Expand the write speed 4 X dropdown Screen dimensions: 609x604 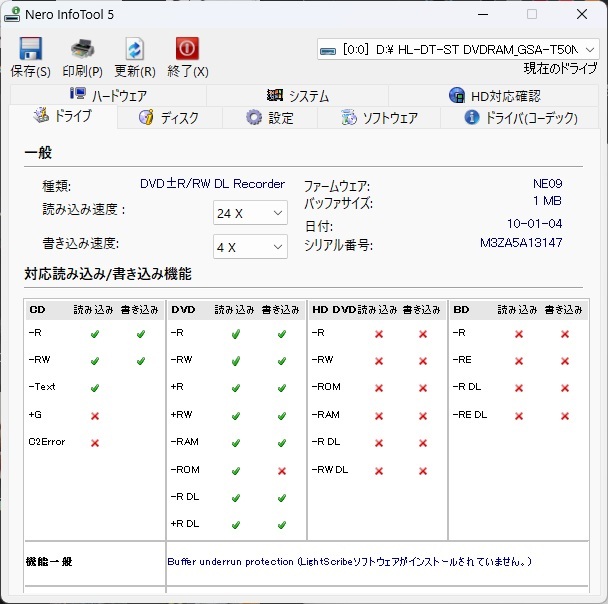click(x=250, y=247)
